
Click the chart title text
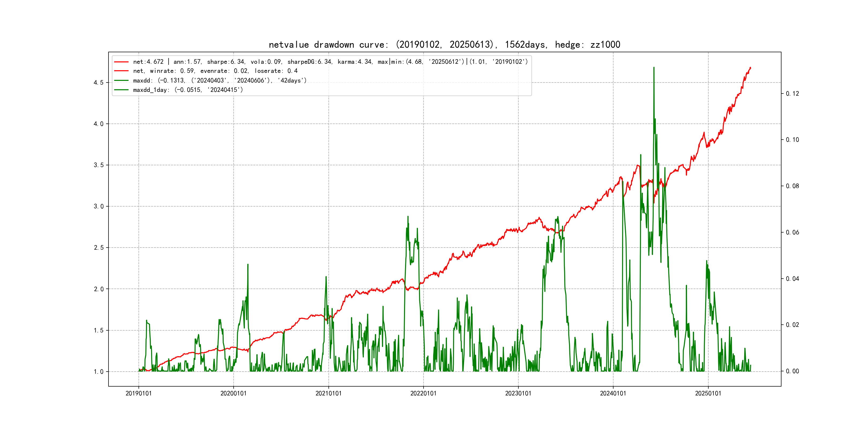point(444,44)
